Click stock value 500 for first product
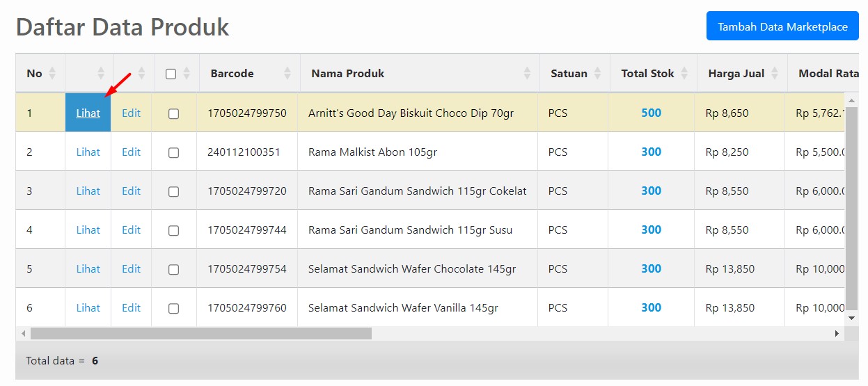The height and width of the screenshot is (386, 868). tap(651, 113)
